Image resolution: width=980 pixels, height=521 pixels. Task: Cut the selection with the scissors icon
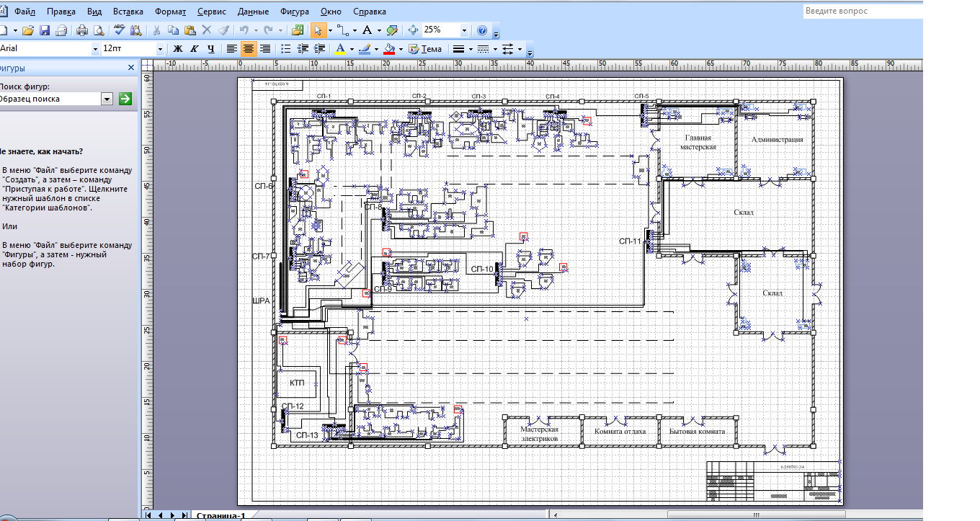pyautogui.click(x=156, y=30)
